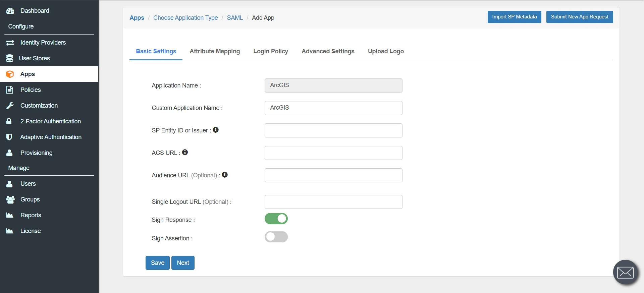
Task: Open the mail contact floating button
Action: 626,272
